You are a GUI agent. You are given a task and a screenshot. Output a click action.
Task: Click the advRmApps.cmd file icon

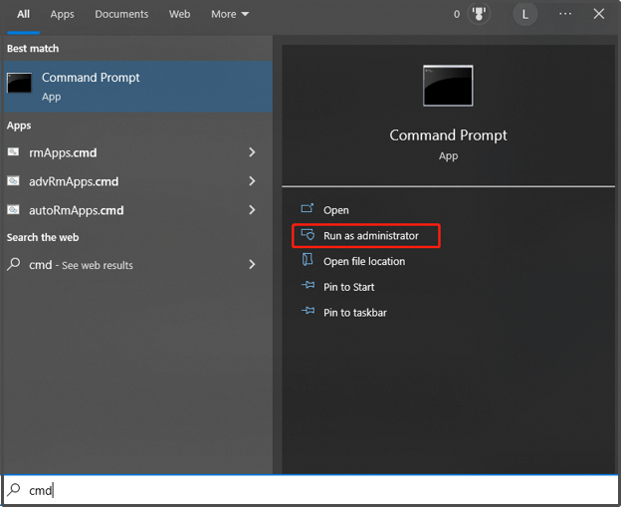tap(13, 181)
